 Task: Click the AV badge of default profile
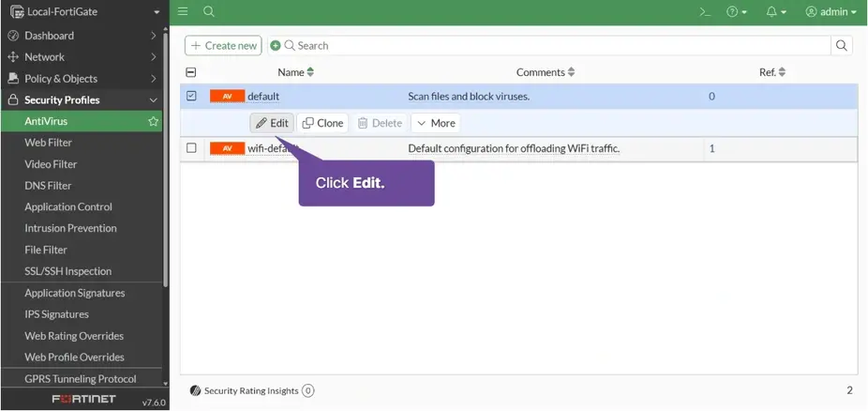pyautogui.click(x=227, y=97)
